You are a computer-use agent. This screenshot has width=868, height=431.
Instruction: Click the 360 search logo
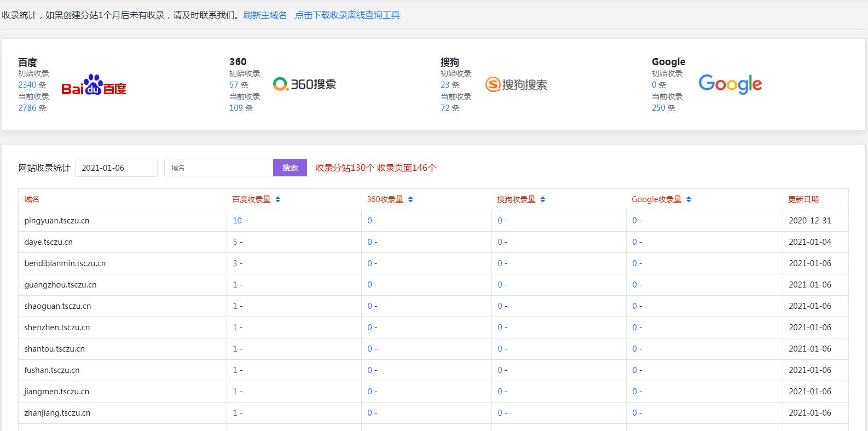click(304, 84)
